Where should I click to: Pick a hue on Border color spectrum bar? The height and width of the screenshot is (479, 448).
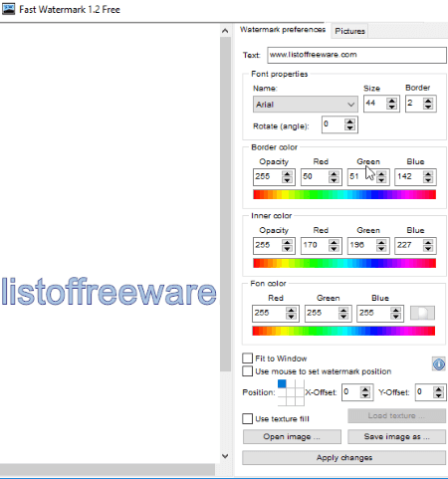[344, 194]
